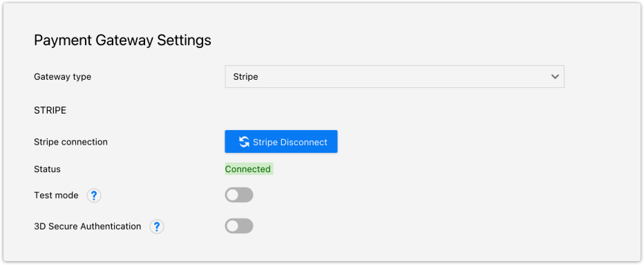Click the Test mode label text
This screenshot has height=265, width=644.
[56, 195]
